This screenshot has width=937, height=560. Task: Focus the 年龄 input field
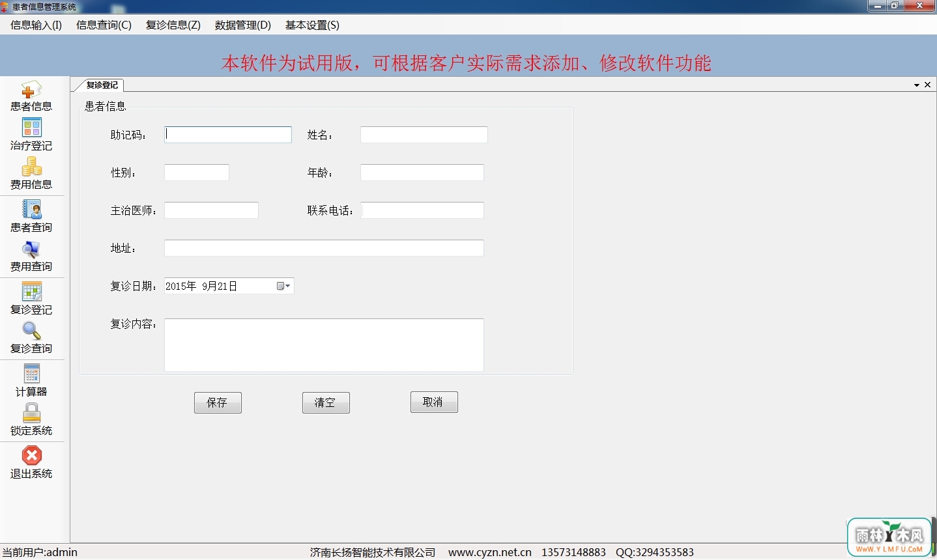pos(422,173)
